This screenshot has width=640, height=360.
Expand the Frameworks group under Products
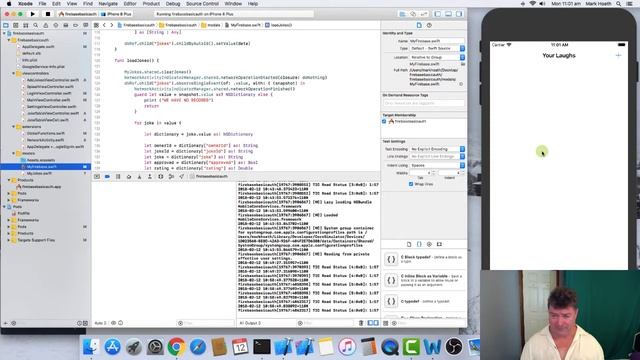point(9,200)
